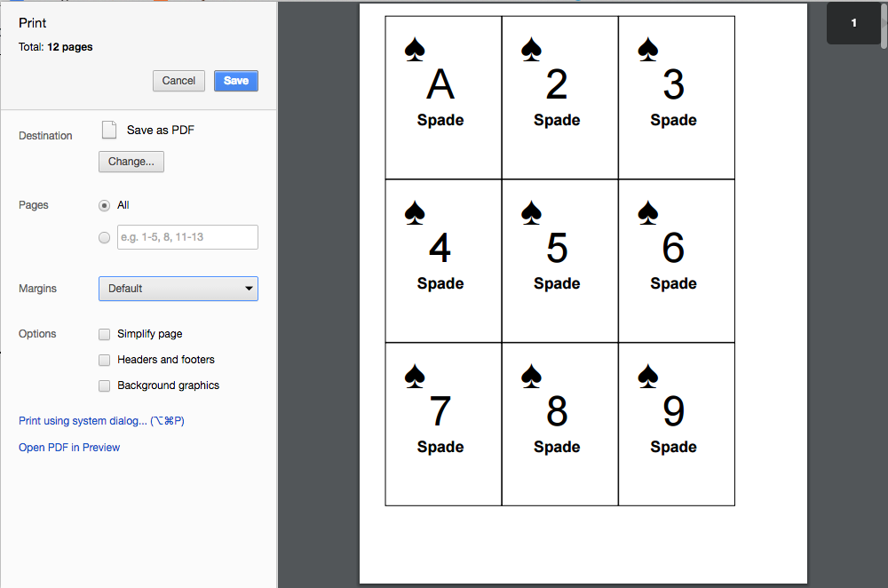888x588 pixels.
Task: Click the spade symbol on the 6 card
Action: click(x=648, y=212)
